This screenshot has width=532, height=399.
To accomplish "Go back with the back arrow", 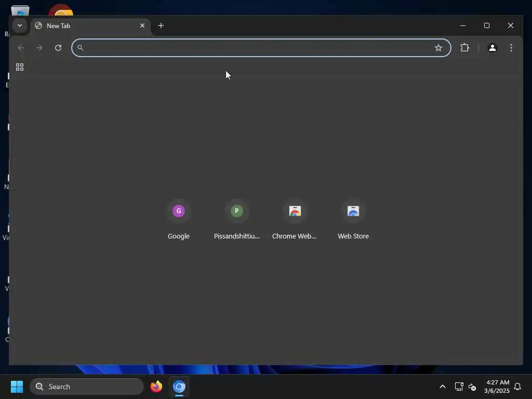I will click(x=21, y=48).
